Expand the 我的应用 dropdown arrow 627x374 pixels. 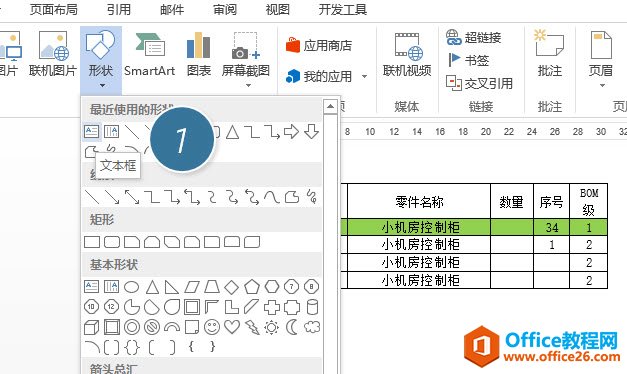364,76
